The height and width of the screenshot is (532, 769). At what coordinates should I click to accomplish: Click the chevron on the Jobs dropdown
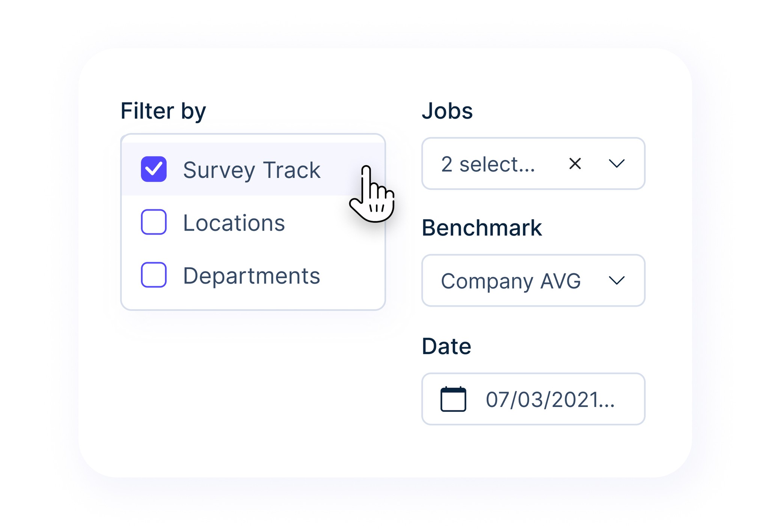point(617,164)
